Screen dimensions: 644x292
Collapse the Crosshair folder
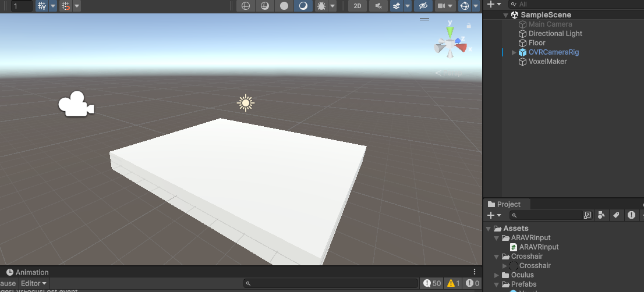[x=497, y=257]
